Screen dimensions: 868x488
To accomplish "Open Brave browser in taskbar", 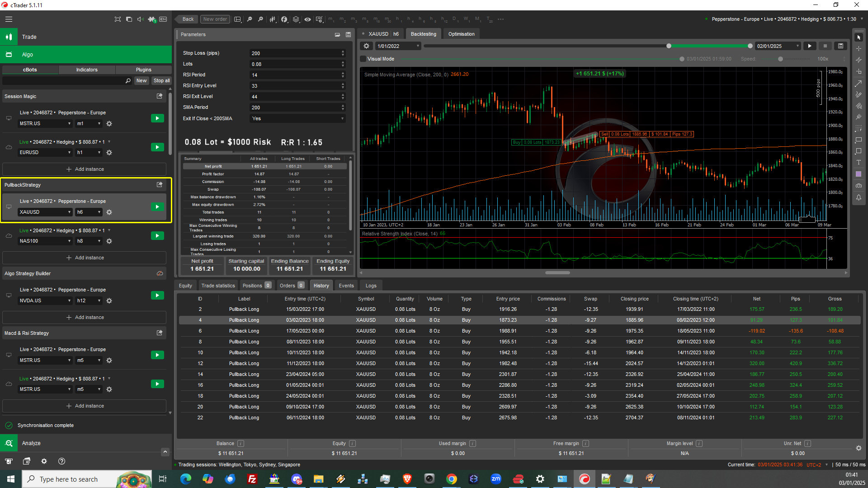I will [407, 479].
